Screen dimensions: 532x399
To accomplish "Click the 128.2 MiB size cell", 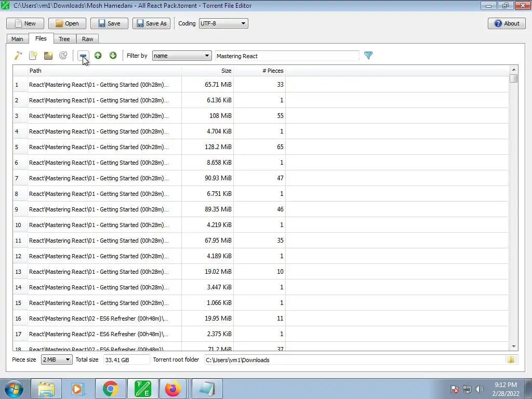I will (x=207, y=147).
